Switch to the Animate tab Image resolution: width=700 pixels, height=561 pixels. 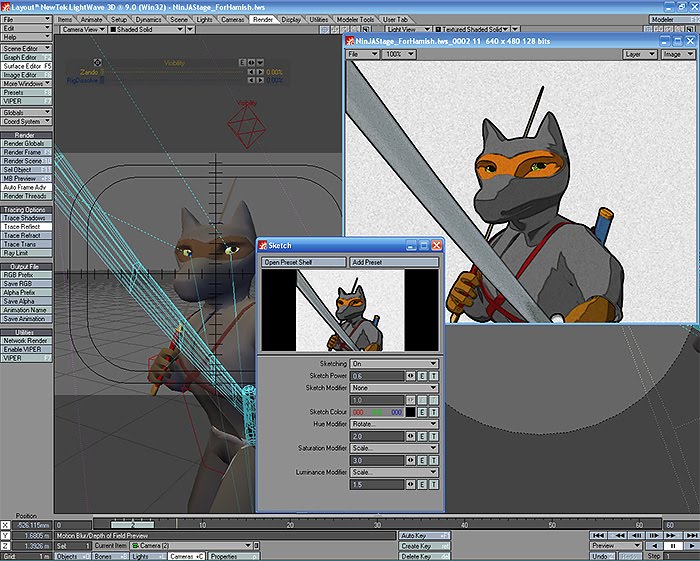[x=92, y=20]
